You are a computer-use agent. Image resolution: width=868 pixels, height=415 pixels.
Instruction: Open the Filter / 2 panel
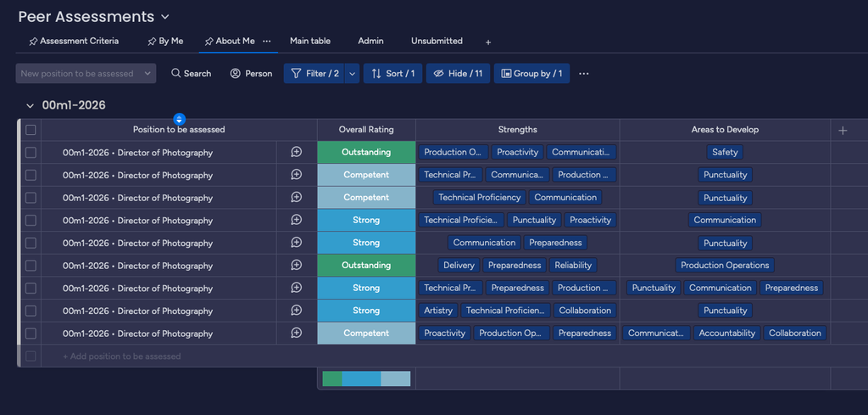click(315, 74)
